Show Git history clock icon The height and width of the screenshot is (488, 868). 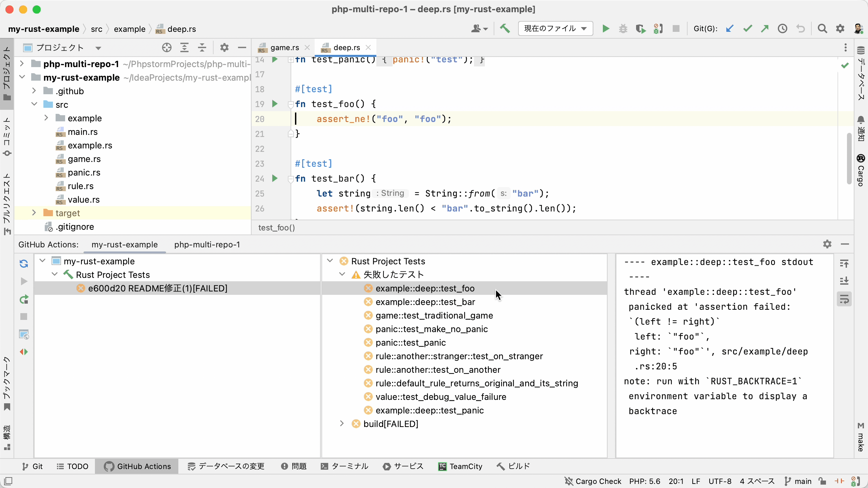click(783, 29)
